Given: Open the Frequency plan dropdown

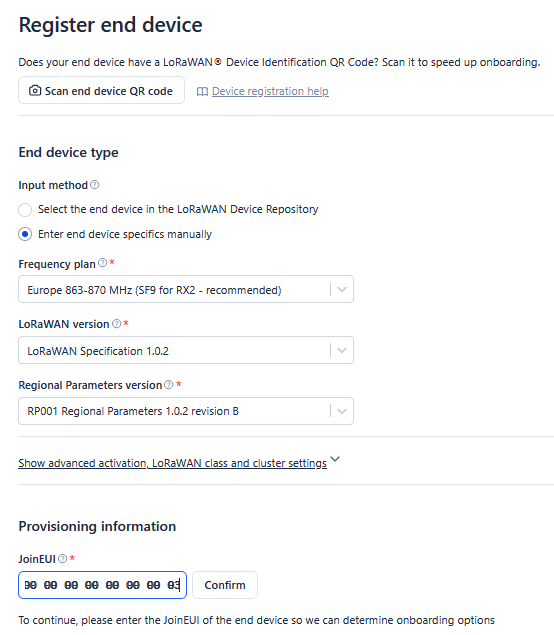Looking at the screenshot, I should pos(186,289).
